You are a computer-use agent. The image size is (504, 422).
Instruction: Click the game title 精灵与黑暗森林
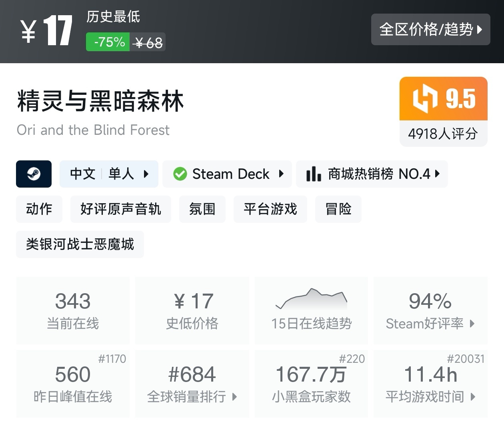(x=100, y=101)
